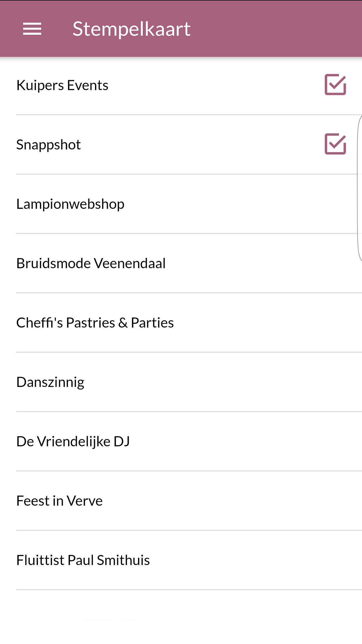Viewport: 362px width, 644px height.
Task: Tap the Stempelkaart header title
Action: pyautogui.click(x=131, y=29)
